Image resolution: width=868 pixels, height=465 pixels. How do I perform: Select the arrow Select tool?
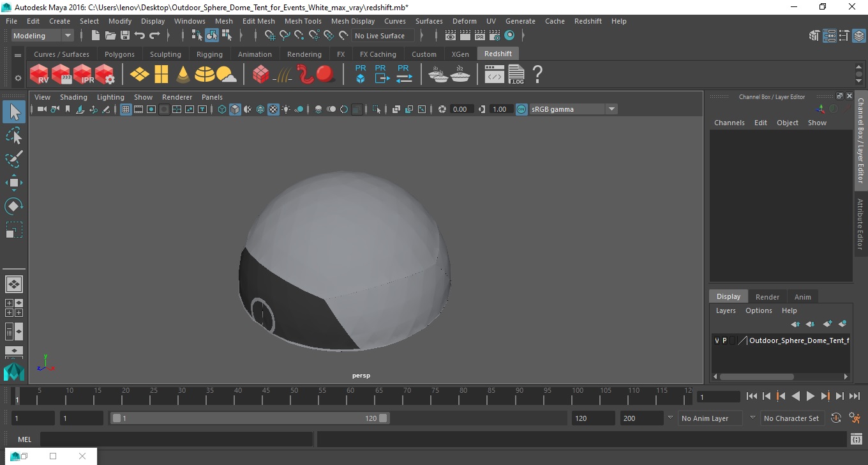click(x=14, y=112)
